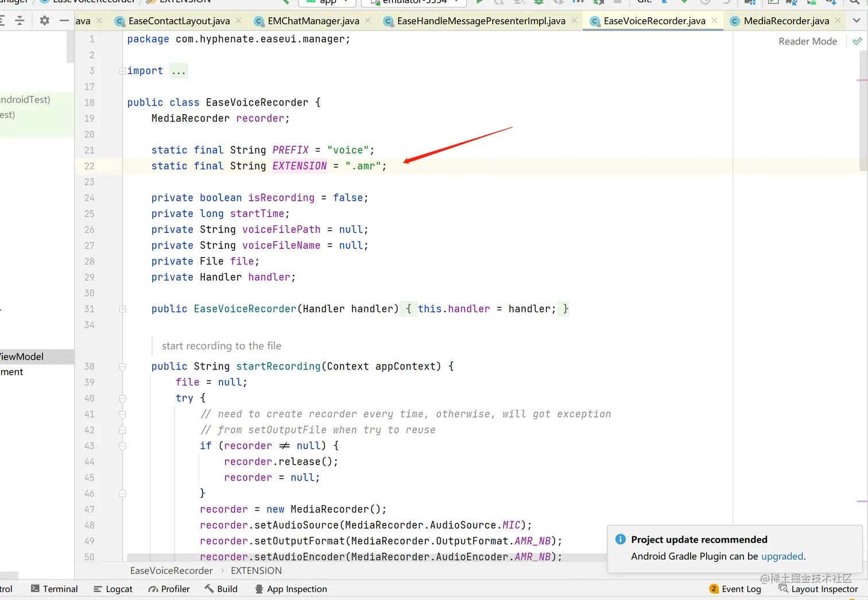Open project panel settings gear

pyautogui.click(x=45, y=21)
